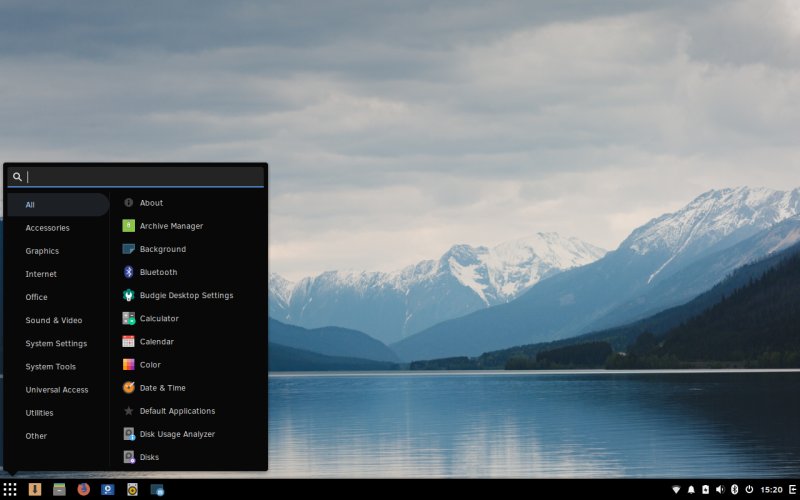Launch Budgie Desktop Settings
The height and width of the screenshot is (500, 800).
click(x=186, y=295)
